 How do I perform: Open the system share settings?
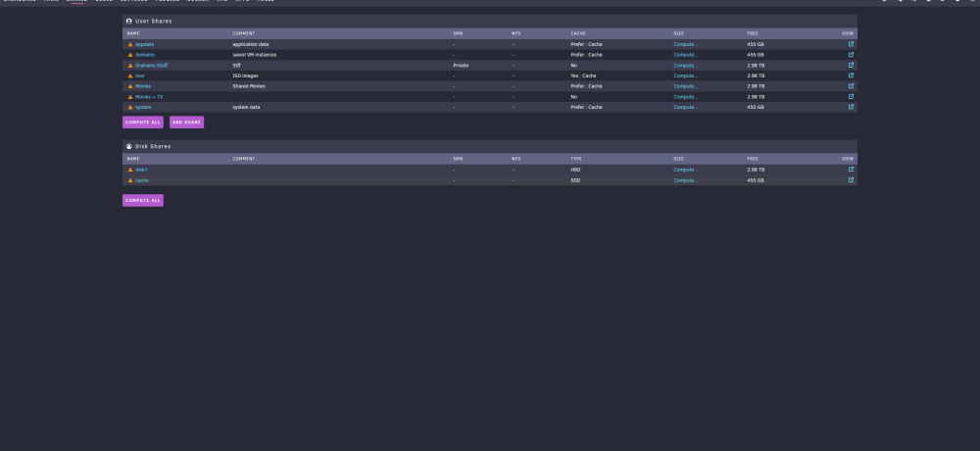(x=143, y=107)
